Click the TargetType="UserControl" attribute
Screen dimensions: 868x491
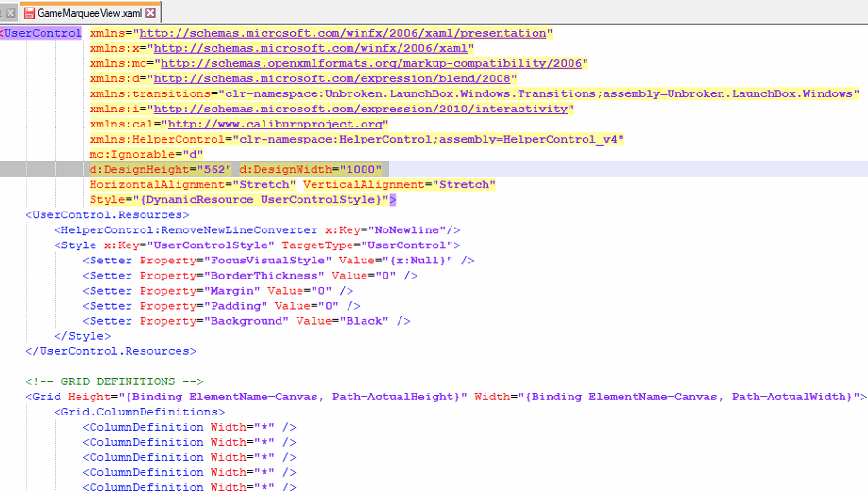pos(367,245)
